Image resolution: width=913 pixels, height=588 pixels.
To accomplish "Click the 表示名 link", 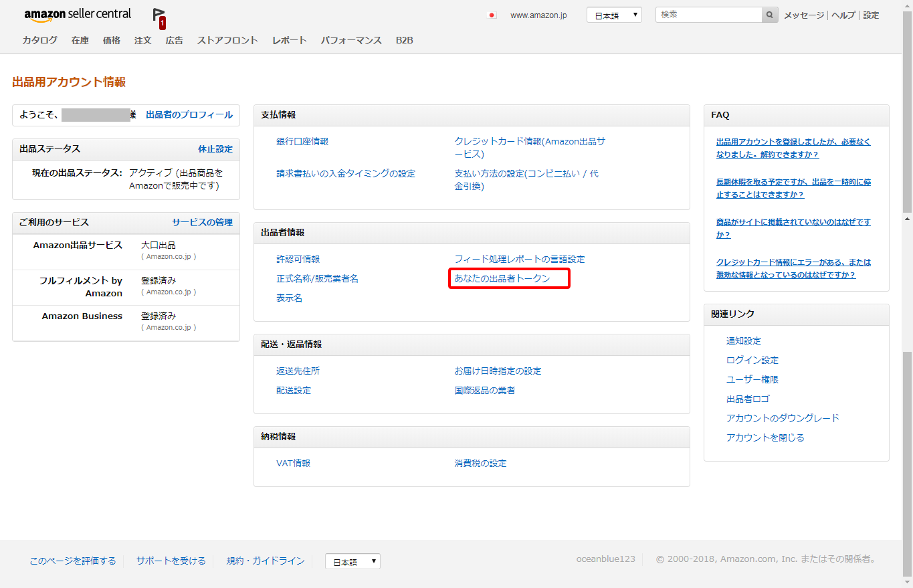I will (290, 298).
